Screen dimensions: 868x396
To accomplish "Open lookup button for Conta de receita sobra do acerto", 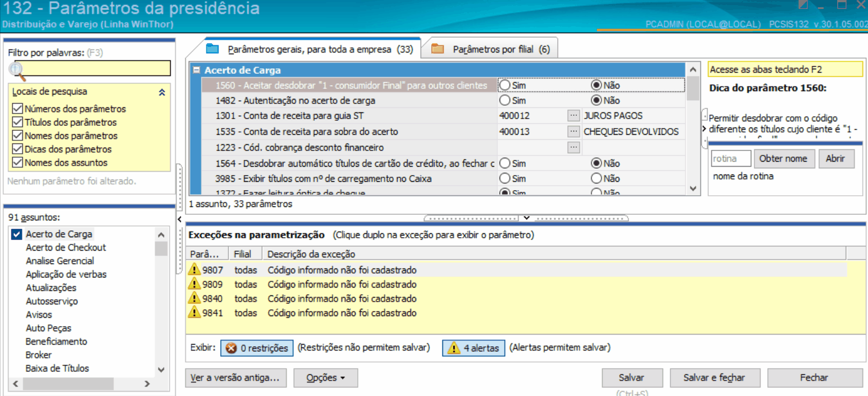I will [x=573, y=131].
